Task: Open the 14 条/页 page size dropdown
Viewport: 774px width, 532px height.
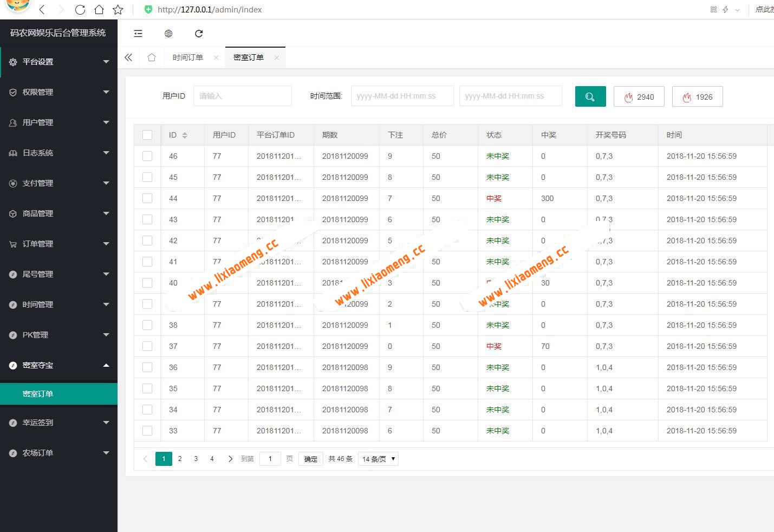Action: 378,459
